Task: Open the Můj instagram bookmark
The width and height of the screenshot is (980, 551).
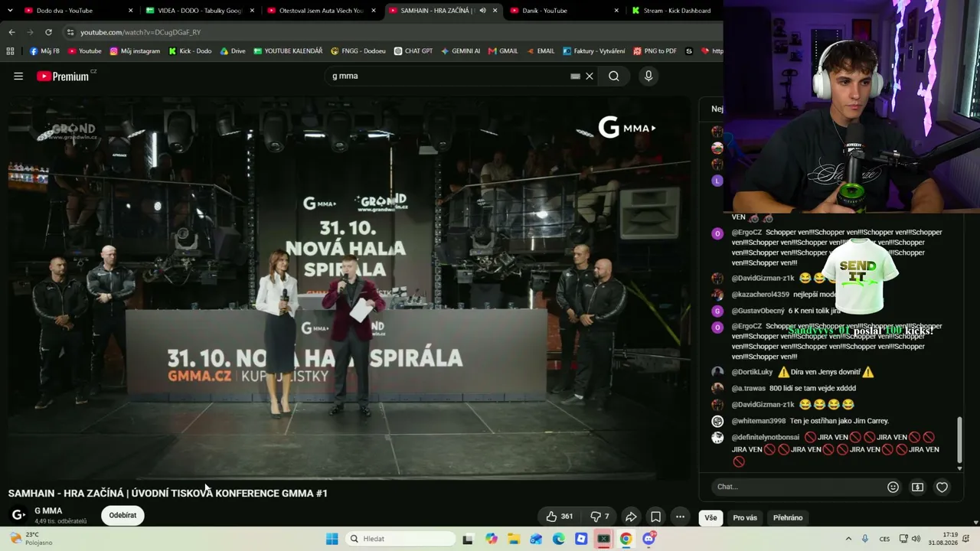Action: pyautogui.click(x=135, y=51)
